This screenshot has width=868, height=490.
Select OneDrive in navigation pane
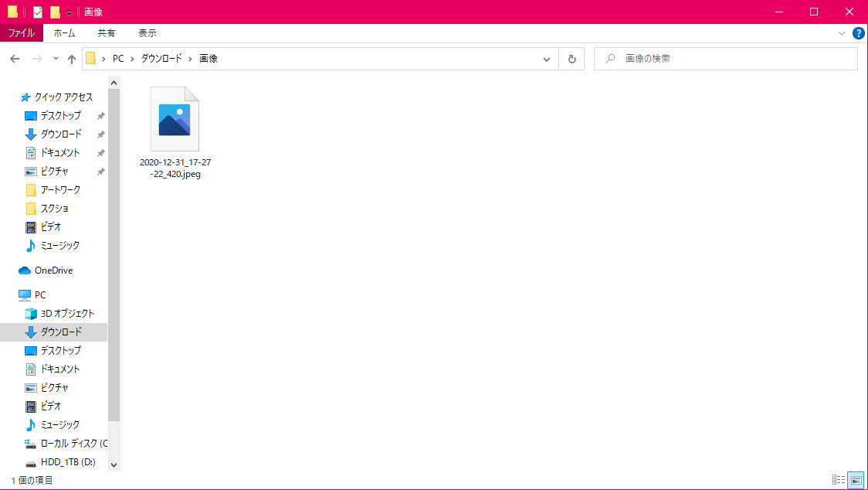[53, 271]
